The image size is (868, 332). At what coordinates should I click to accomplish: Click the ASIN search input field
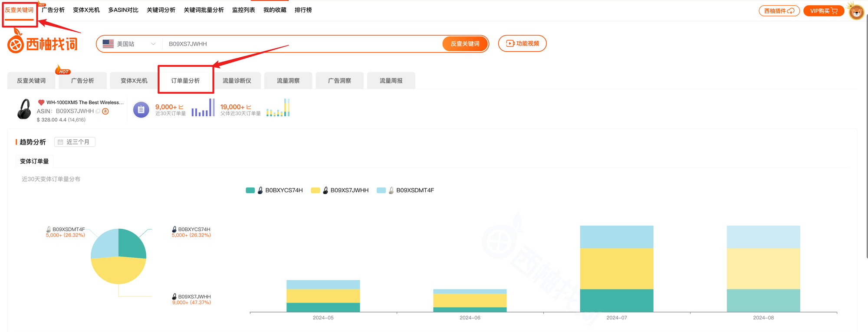[302, 44]
